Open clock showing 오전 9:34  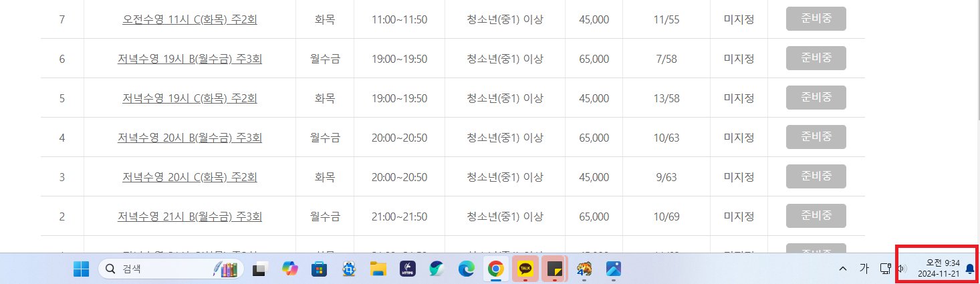pos(939,269)
